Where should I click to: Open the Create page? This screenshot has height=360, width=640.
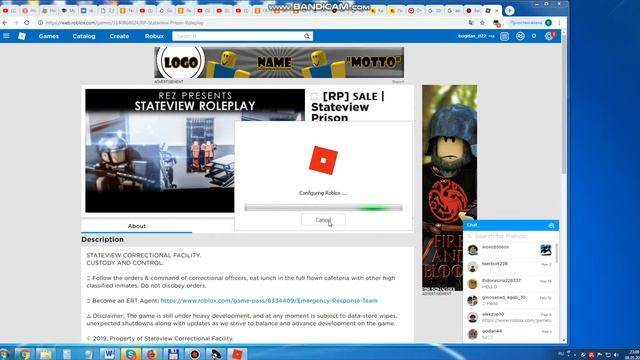click(119, 36)
